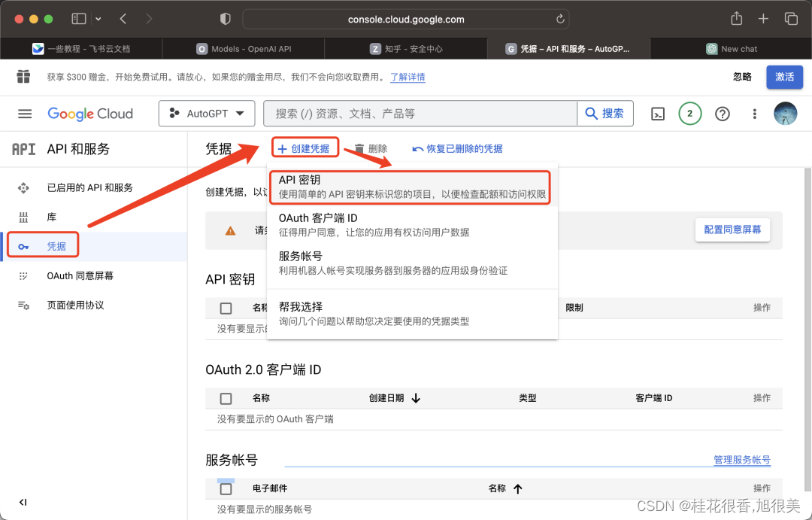This screenshot has height=520, width=812.
Task: Open the AutoGPT project selector dropdown
Action: (x=207, y=114)
